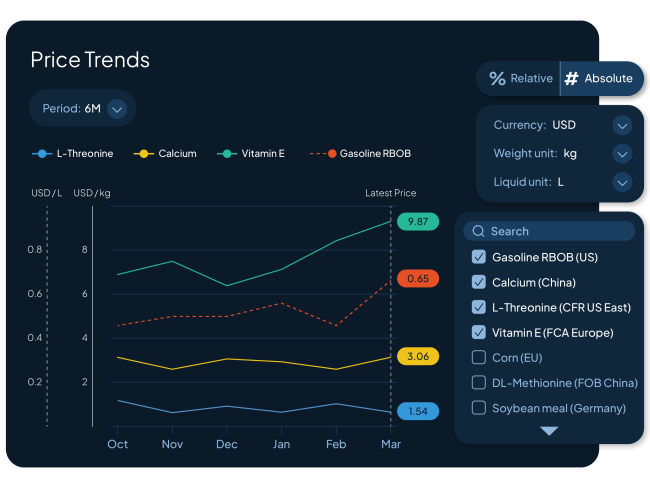Open the Weight unit kg dropdown
The height and width of the screenshot is (488, 650).
pos(622,154)
